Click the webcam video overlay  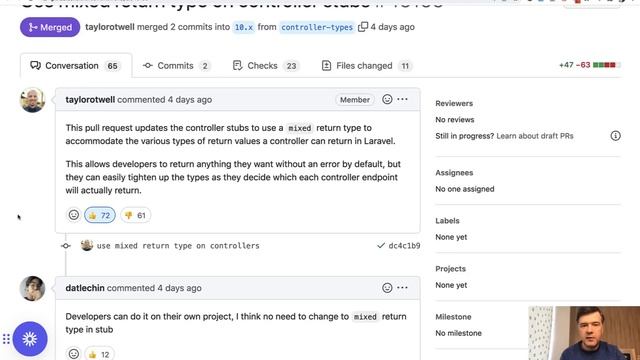[584, 333]
